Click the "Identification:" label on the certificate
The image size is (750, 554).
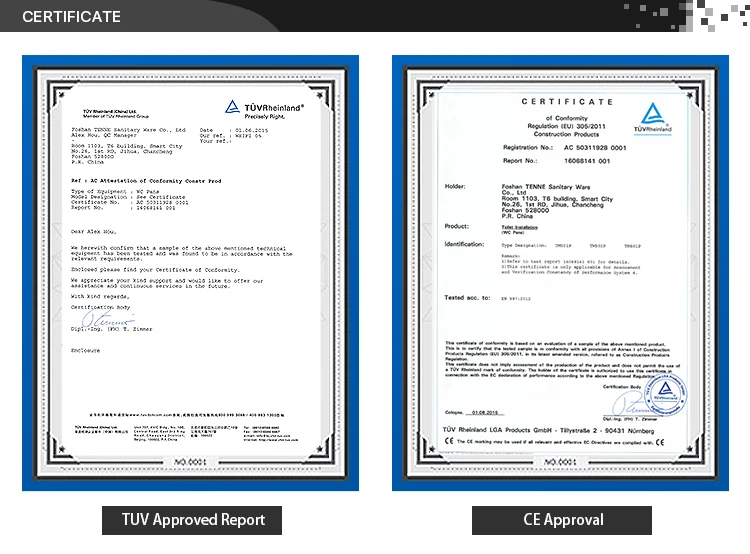pos(464,244)
